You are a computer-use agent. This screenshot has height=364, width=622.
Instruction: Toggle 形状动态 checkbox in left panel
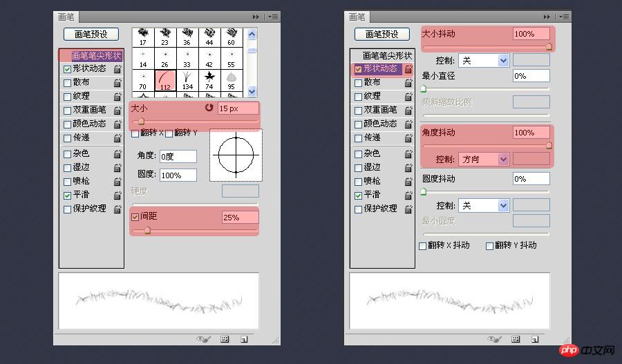tap(68, 69)
